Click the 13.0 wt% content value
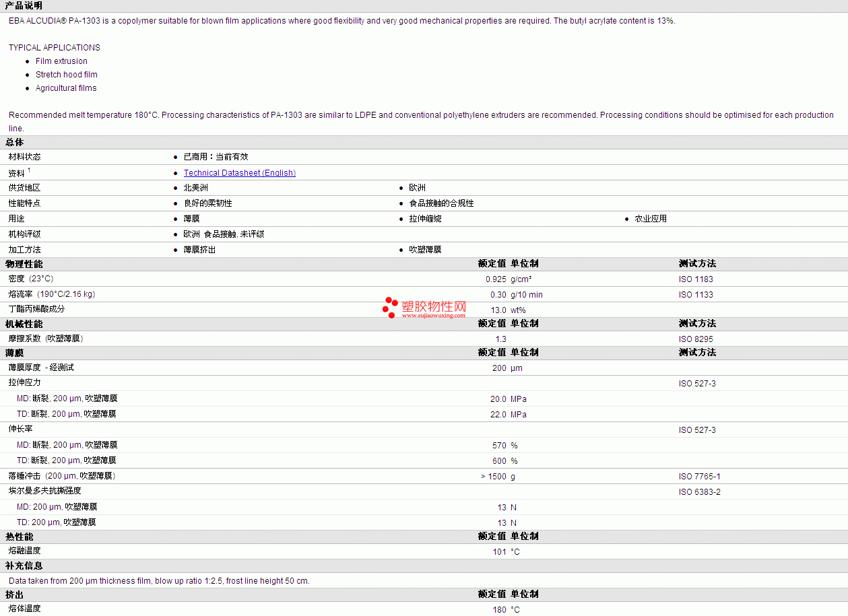 pyautogui.click(x=508, y=310)
